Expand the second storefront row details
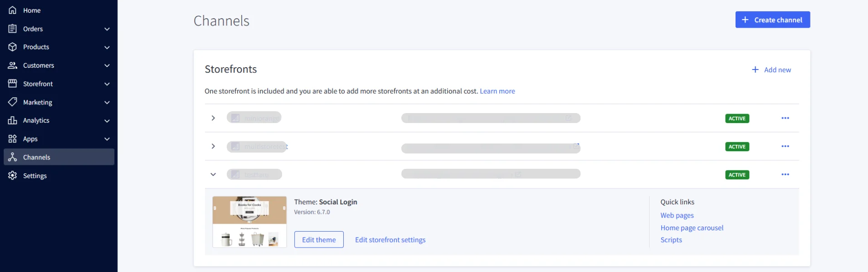This screenshot has width=868, height=272. 213,146
